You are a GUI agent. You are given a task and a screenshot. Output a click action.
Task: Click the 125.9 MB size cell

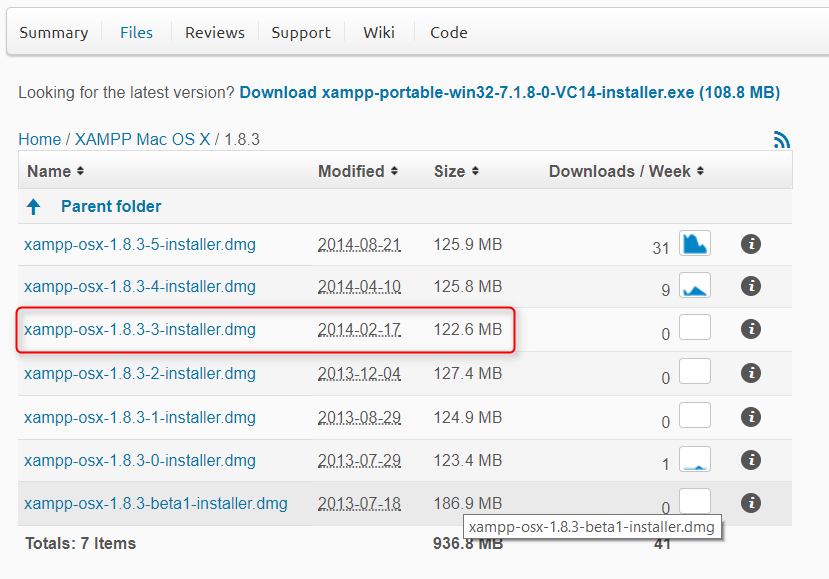467,244
